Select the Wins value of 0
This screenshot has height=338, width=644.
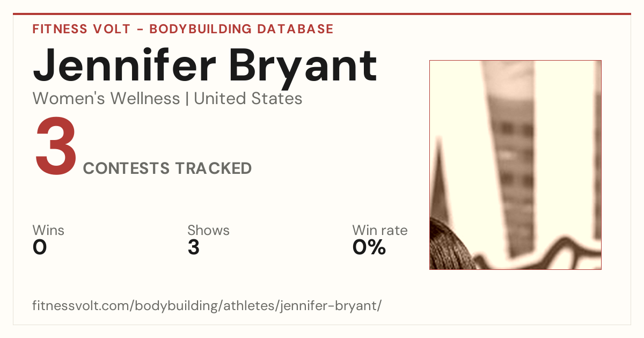coord(40,247)
